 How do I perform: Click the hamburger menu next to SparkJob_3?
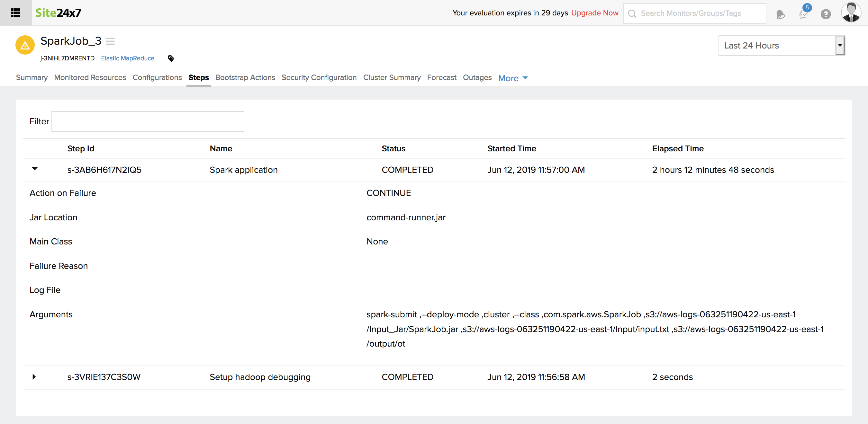[x=110, y=41]
